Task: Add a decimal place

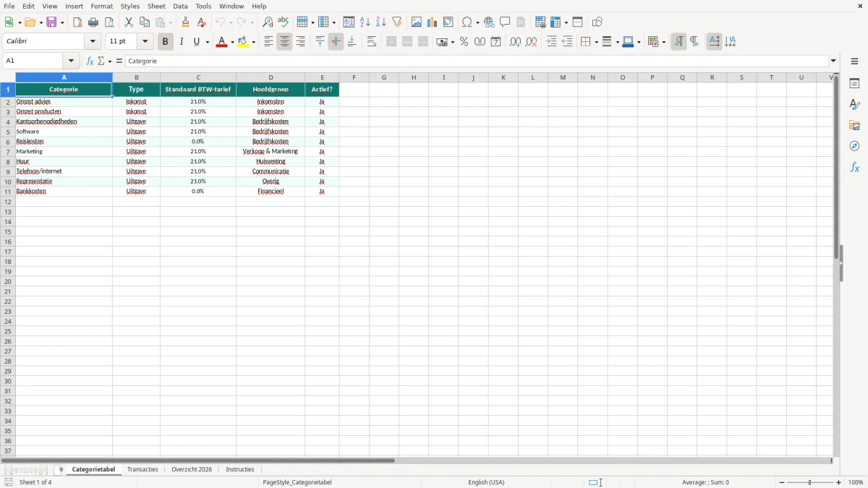Action: pos(515,42)
